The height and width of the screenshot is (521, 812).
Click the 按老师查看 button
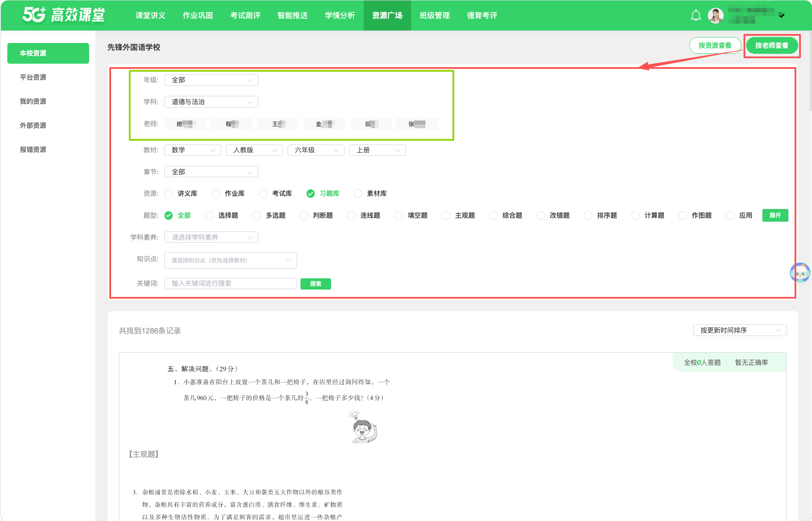tap(772, 46)
